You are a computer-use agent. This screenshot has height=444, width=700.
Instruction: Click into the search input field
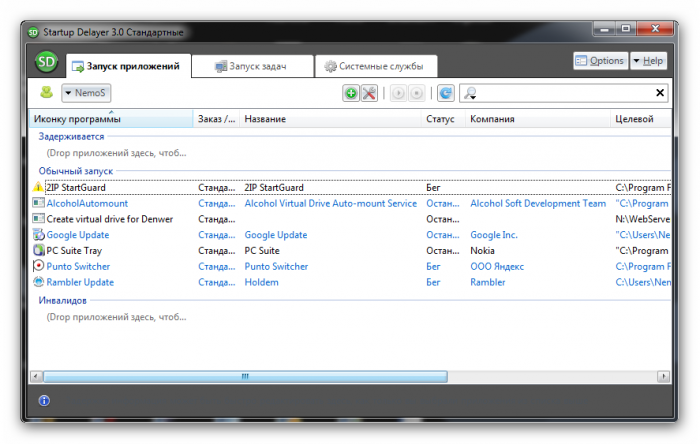click(x=565, y=93)
